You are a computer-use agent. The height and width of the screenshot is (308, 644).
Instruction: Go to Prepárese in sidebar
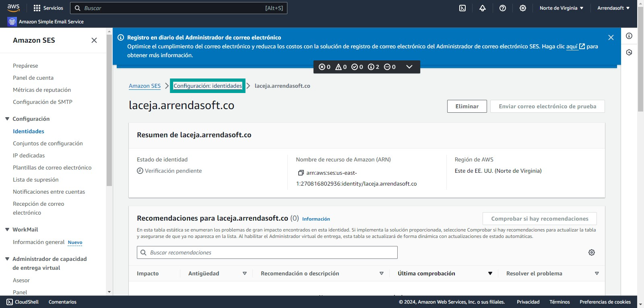click(x=25, y=66)
